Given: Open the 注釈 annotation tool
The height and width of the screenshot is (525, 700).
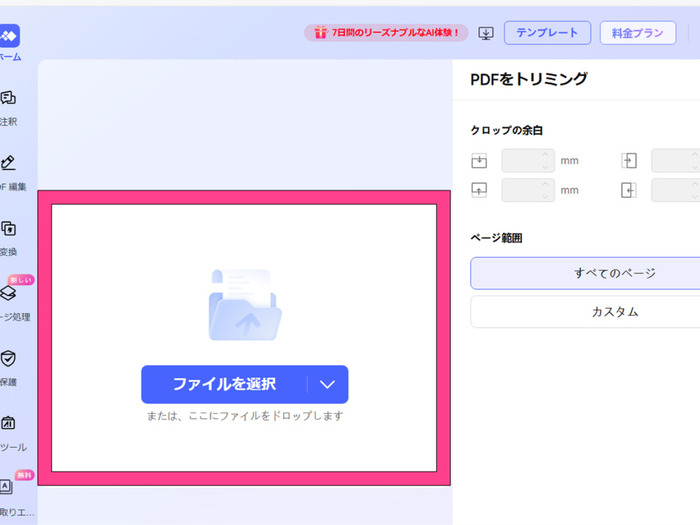Looking at the screenshot, I should pyautogui.click(x=8, y=98).
